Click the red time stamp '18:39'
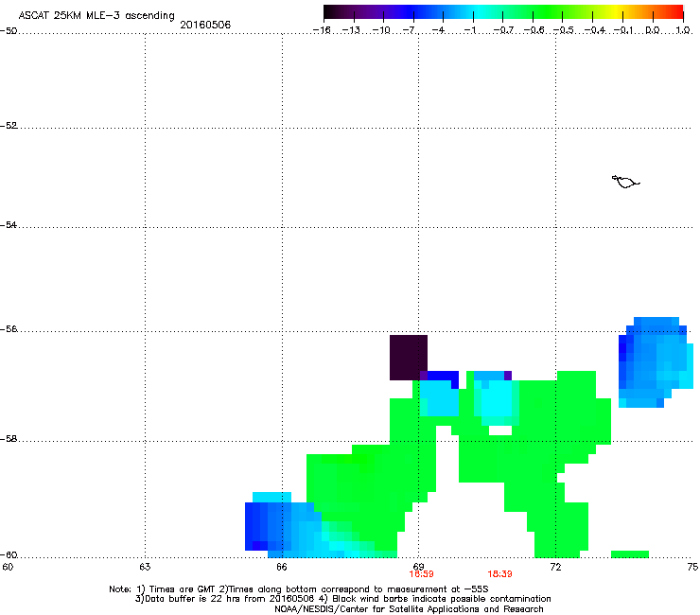700x615 pixels. click(499, 574)
